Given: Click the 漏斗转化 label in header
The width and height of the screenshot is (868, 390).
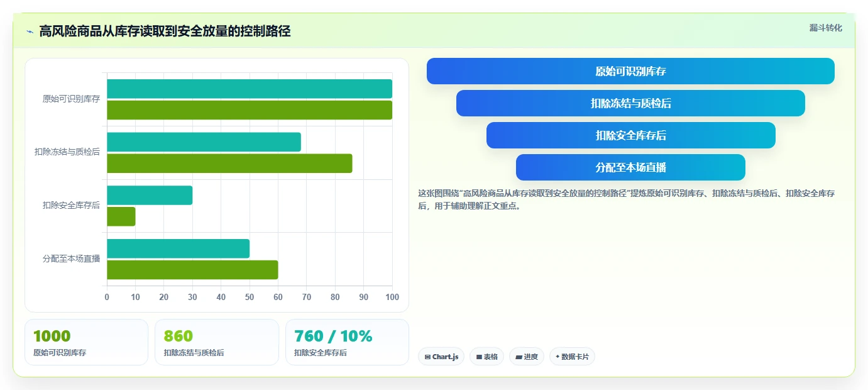Looking at the screenshot, I should (825, 28).
